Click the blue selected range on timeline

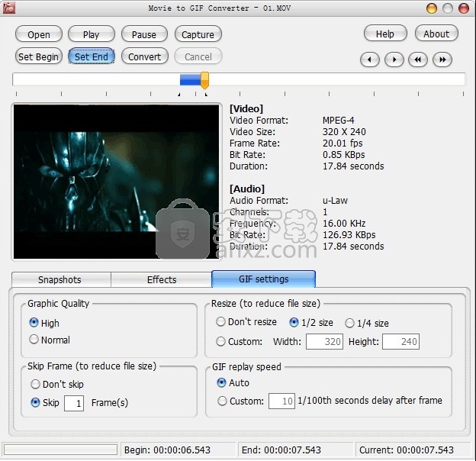pyautogui.click(x=191, y=80)
